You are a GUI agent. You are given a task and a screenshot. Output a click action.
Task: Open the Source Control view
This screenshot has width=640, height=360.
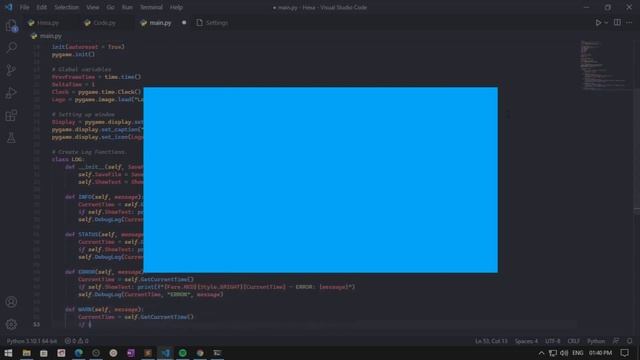[11, 70]
